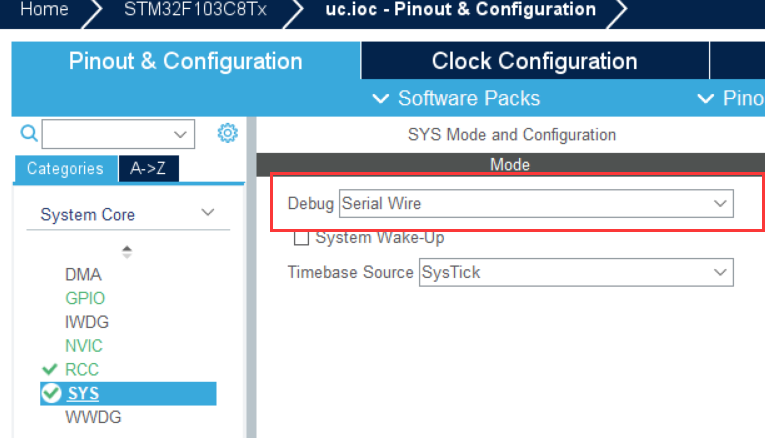Click the SYS Mode and Configuration title
This screenshot has width=765, height=438.
click(x=512, y=135)
